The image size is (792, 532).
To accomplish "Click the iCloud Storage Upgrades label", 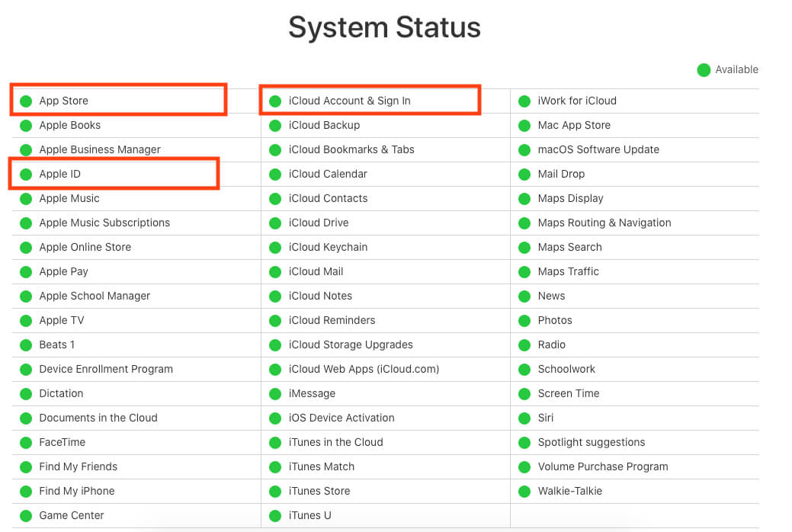I will 351,345.
